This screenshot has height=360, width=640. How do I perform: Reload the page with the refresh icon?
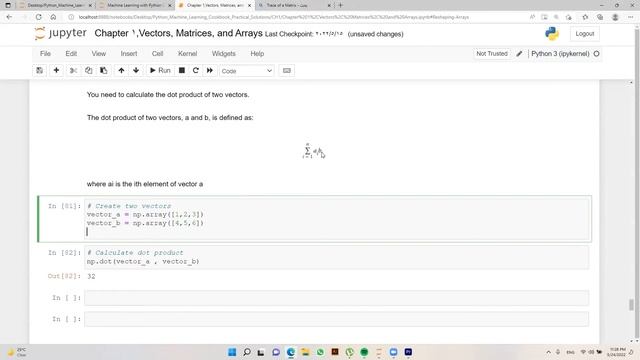[x=38, y=17]
